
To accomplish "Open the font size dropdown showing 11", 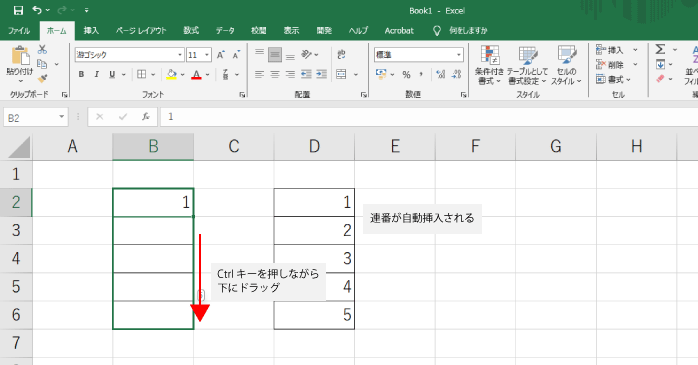I will [207, 55].
